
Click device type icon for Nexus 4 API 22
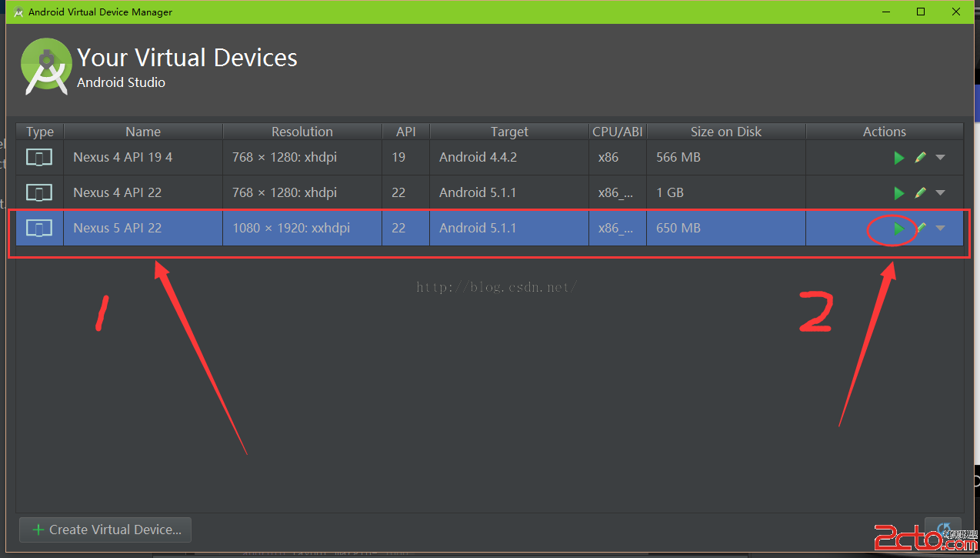click(39, 193)
